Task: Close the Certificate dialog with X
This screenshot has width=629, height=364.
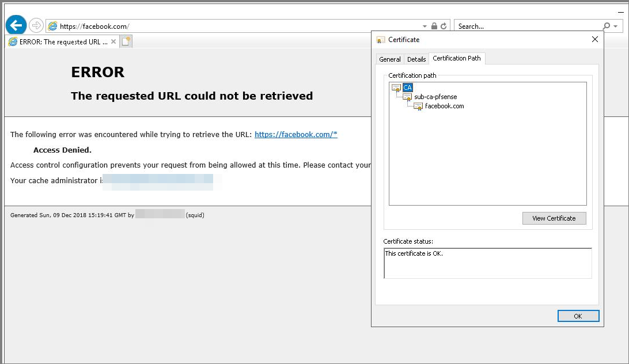Action: (x=595, y=39)
